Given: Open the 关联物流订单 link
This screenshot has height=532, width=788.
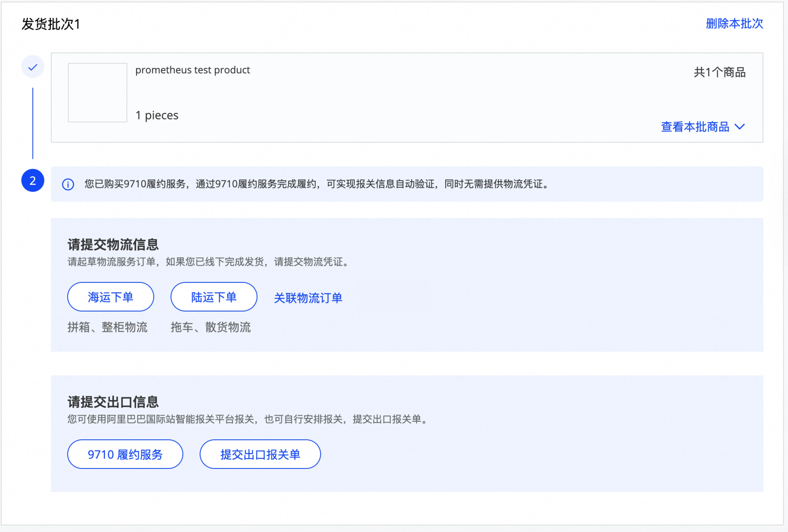Looking at the screenshot, I should point(308,298).
